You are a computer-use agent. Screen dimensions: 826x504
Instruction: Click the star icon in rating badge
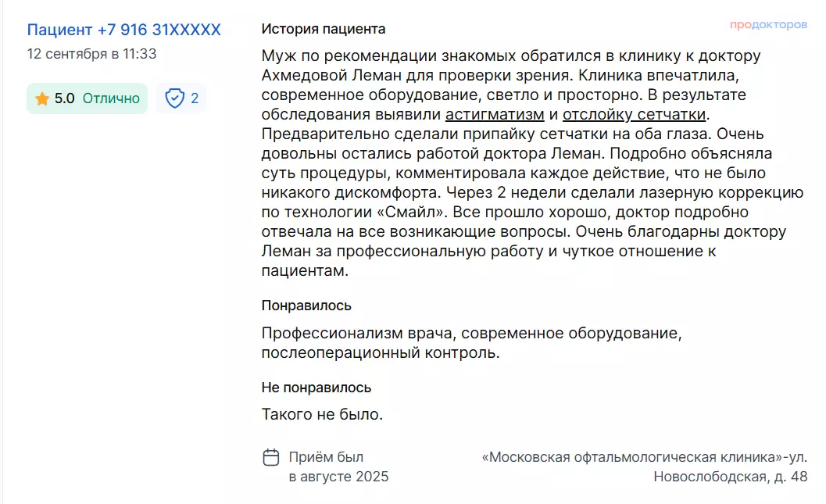pyautogui.click(x=42, y=98)
